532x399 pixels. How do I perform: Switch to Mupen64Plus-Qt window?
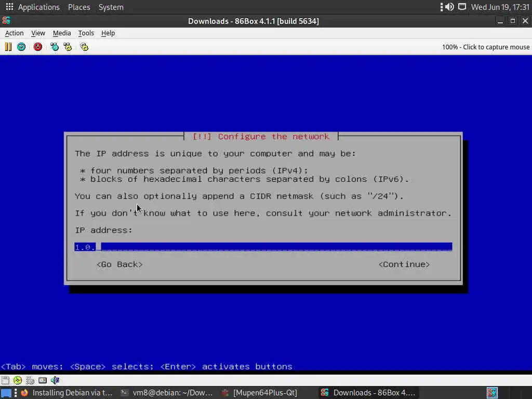260,393
